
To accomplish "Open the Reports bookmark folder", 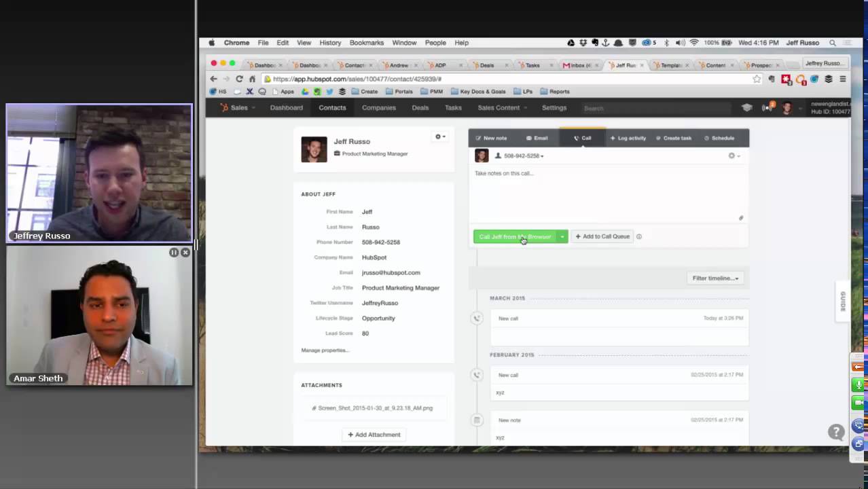I will pos(554,92).
